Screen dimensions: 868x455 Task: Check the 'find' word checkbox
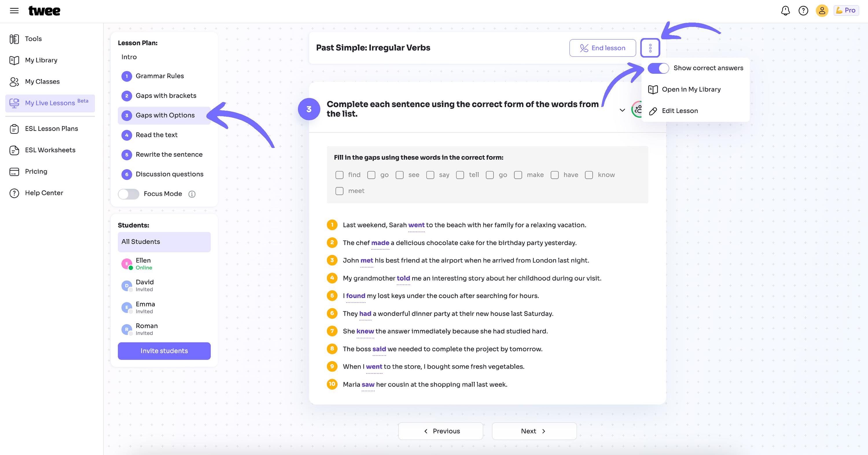(x=339, y=175)
